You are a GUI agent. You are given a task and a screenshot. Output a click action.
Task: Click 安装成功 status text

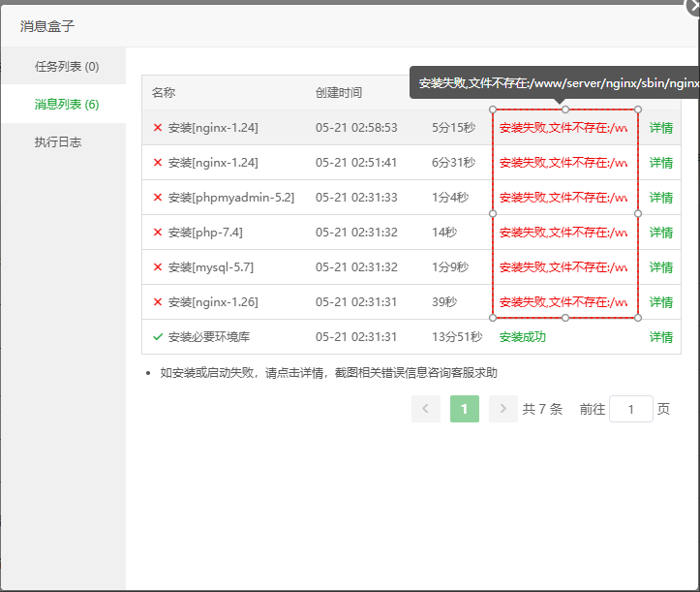522,337
